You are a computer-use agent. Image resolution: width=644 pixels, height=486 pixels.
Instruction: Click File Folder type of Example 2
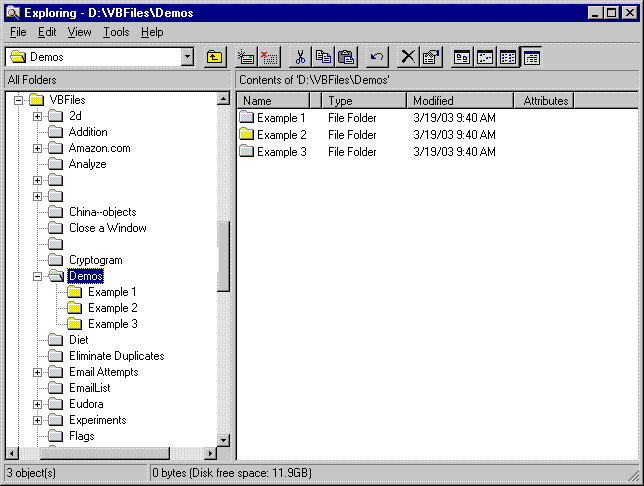[x=352, y=135]
